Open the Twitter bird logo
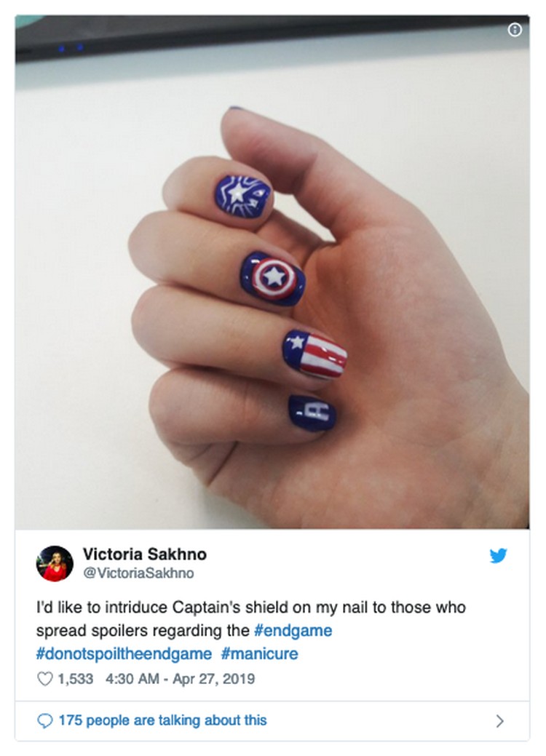Image resolution: width=546 pixels, height=756 pixels. [498, 555]
